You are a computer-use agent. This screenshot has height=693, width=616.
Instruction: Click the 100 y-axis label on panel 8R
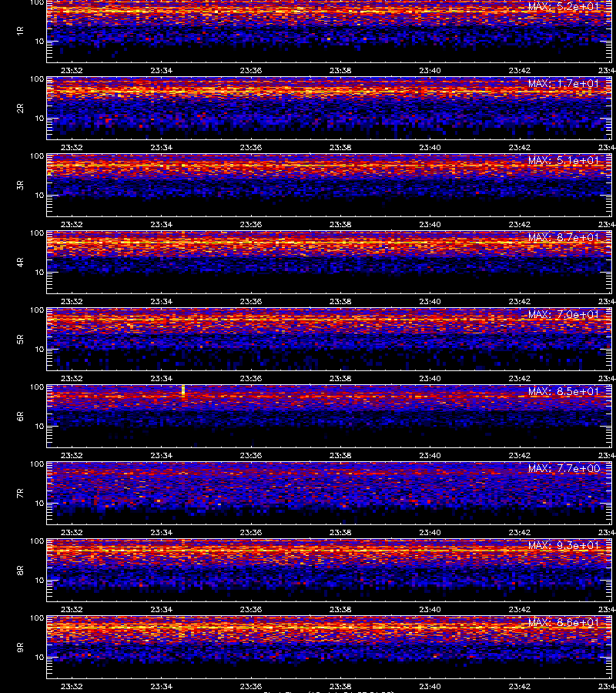37,541
